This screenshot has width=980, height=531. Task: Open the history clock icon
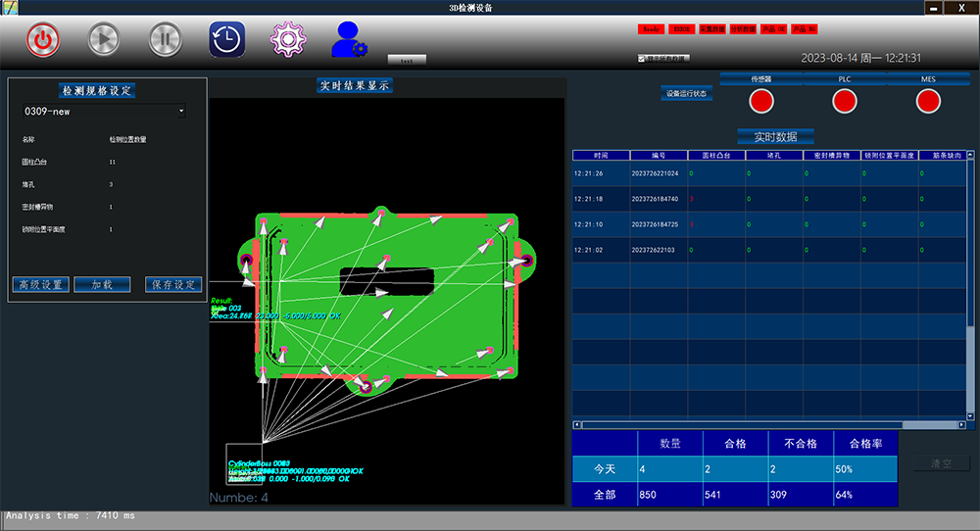[226, 40]
